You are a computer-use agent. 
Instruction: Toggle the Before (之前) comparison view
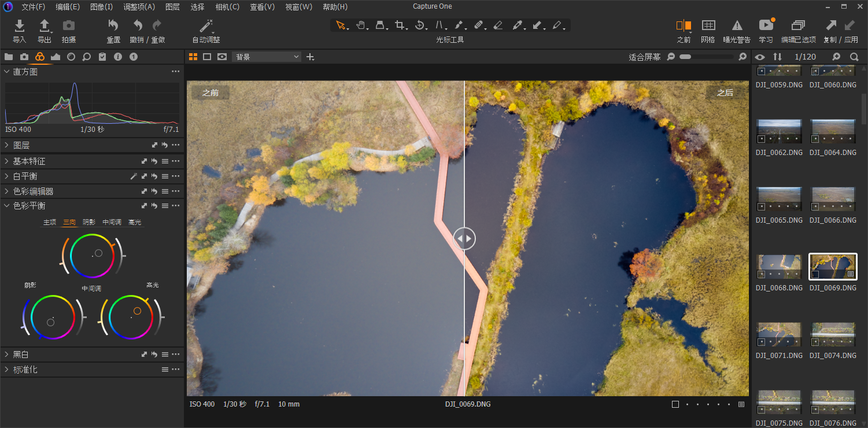pos(684,25)
